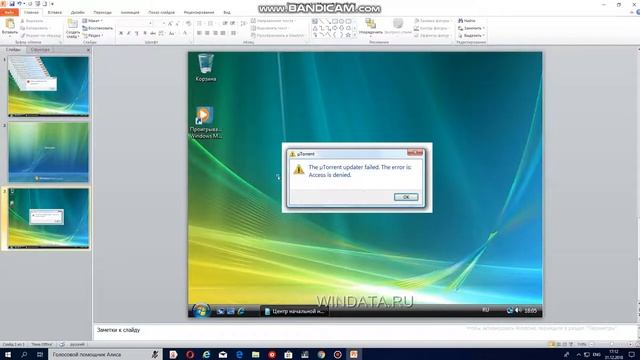Image resolution: width=640 pixels, height=360 pixels.
Task: Switch to the Дизайн ribbon tab
Action: (78, 12)
